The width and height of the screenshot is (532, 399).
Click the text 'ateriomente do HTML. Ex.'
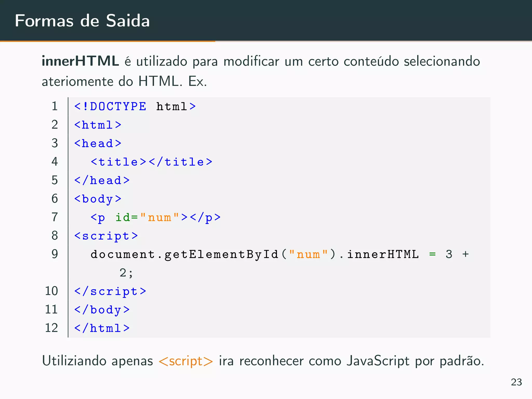(x=124, y=81)
